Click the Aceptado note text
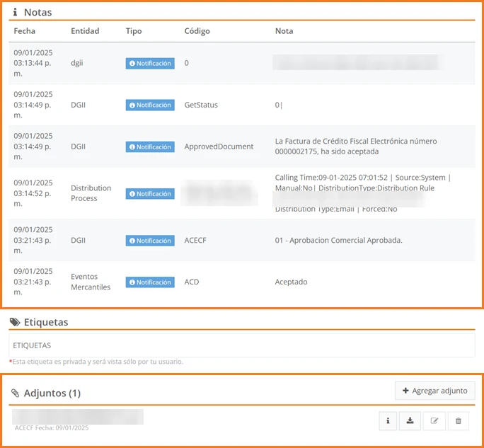 [291, 282]
